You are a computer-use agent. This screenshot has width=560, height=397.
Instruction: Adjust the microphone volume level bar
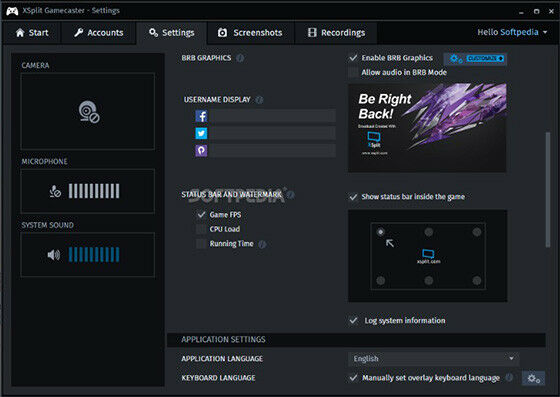[94, 191]
